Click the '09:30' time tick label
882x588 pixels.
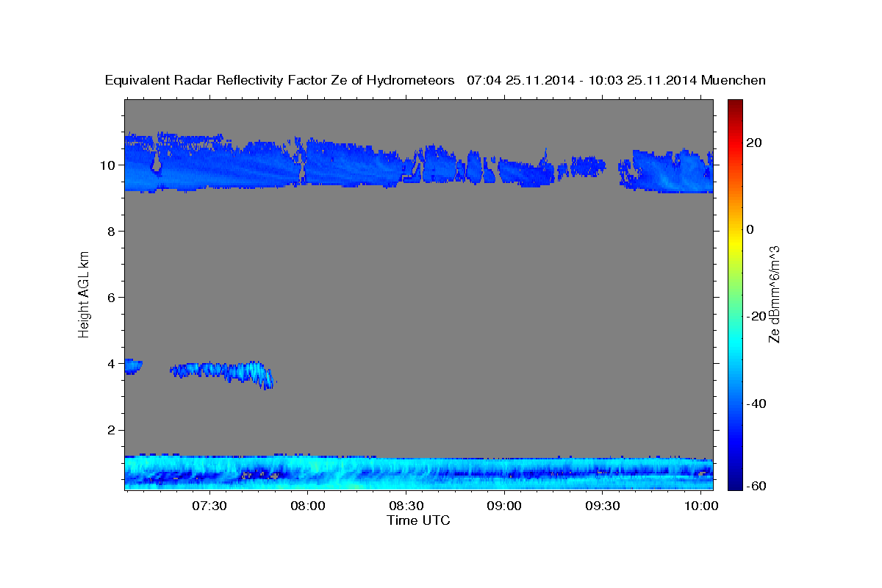point(603,506)
